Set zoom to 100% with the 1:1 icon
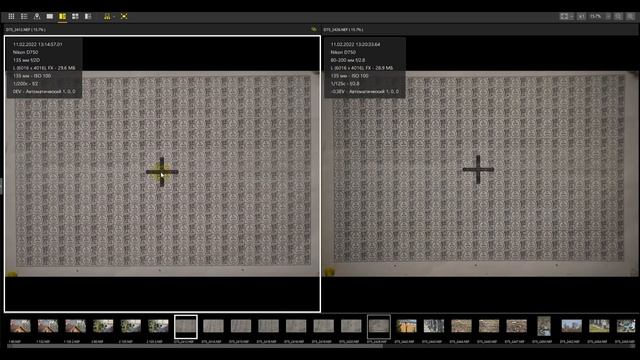 click(582, 16)
